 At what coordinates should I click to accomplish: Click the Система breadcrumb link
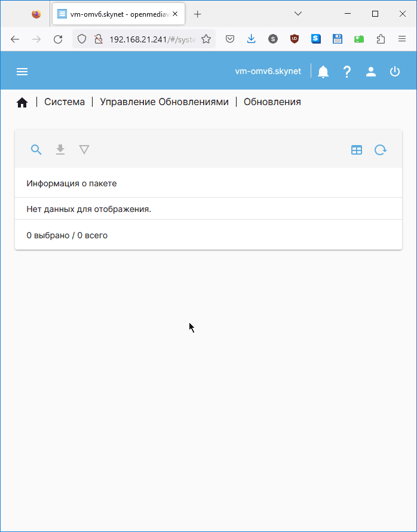click(65, 102)
